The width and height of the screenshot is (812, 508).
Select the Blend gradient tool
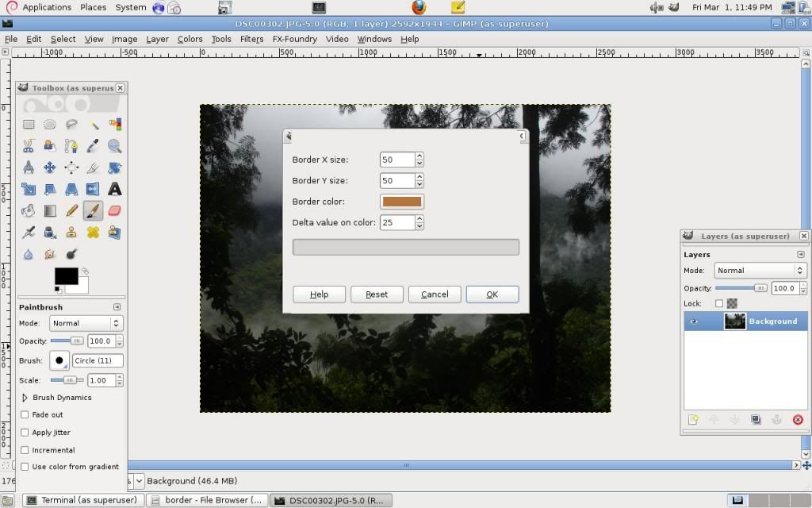point(50,211)
